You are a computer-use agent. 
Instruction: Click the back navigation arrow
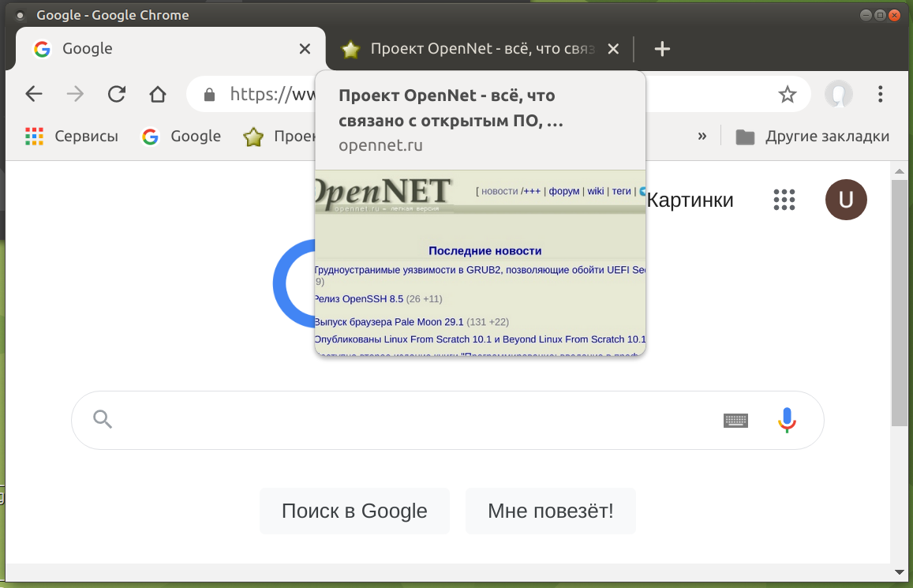[x=34, y=95]
